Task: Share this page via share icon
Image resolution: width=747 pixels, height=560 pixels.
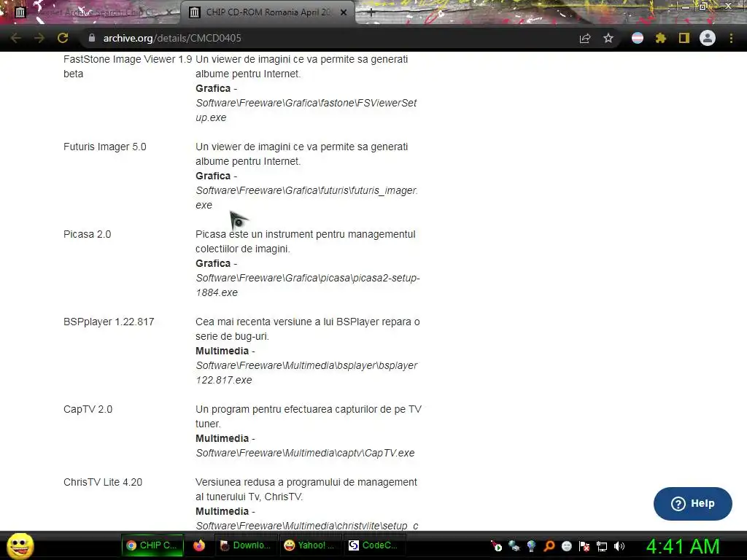Action: (x=585, y=38)
